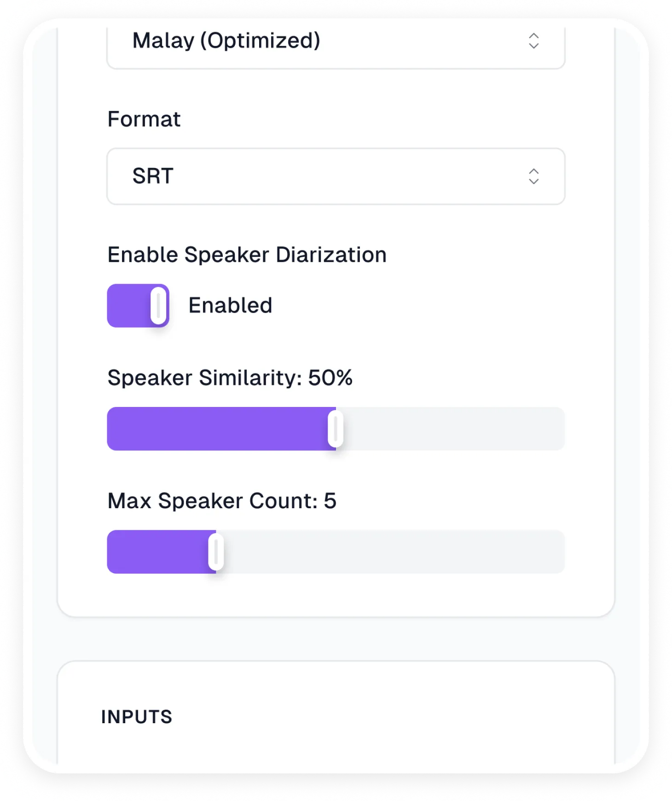This screenshot has width=672, height=801.
Task: Click the Malay (Optimized) text in the selector
Action: coord(226,41)
